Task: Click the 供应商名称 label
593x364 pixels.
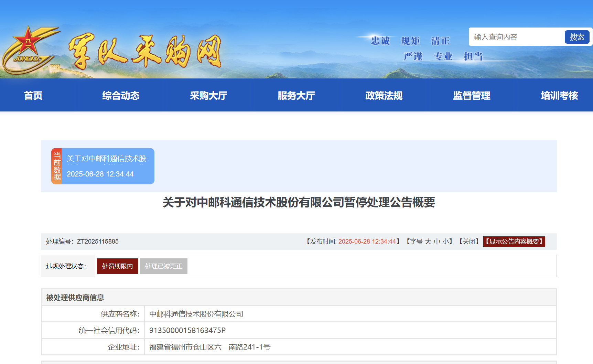Action: coord(120,314)
